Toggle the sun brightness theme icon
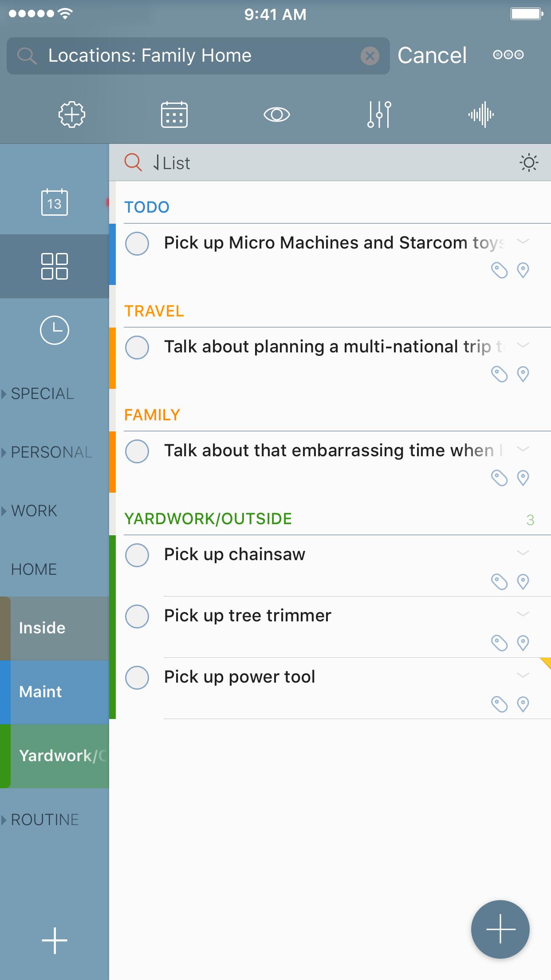This screenshot has height=980, width=551. click(x=529, y=163)
